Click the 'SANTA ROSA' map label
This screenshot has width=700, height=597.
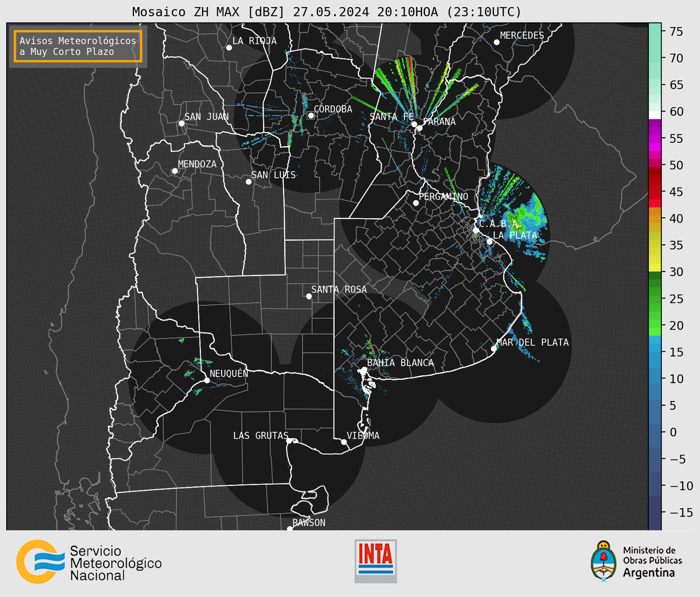339,289
